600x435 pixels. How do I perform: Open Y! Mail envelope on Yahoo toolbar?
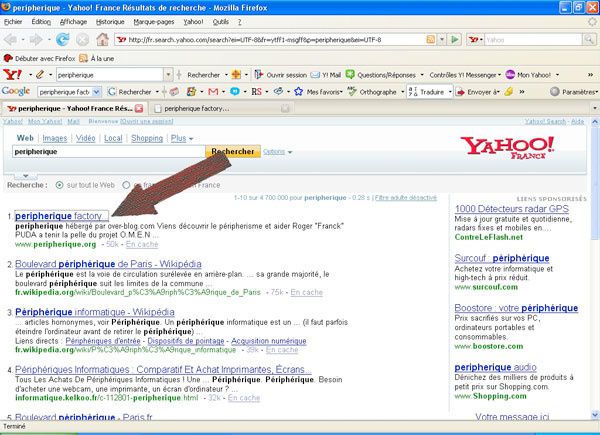click(x=325, y=75)
